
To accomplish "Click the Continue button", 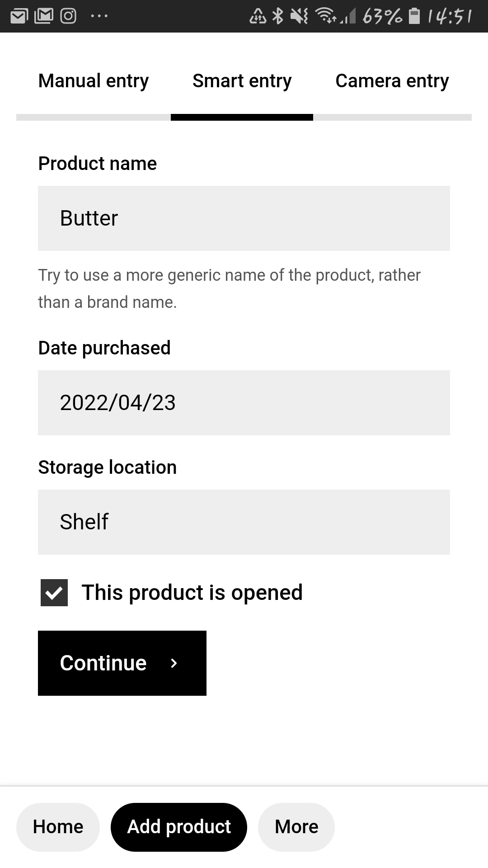I will coord(122,663).
